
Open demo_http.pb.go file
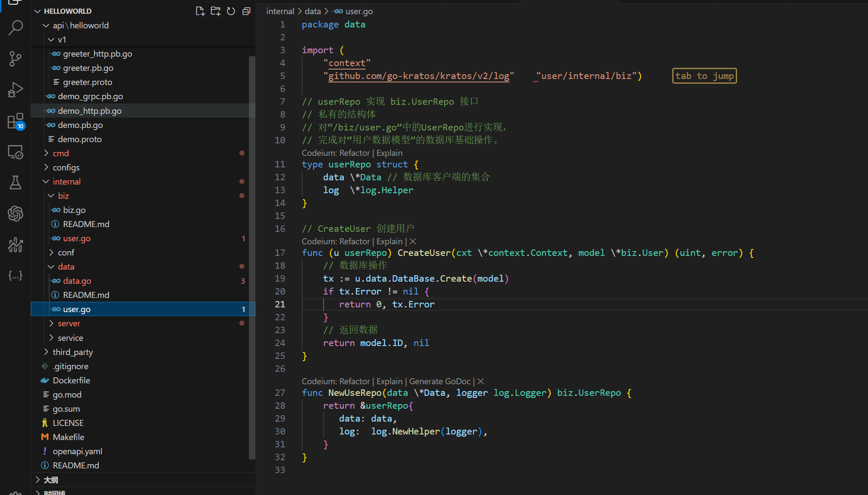(143, 111)
